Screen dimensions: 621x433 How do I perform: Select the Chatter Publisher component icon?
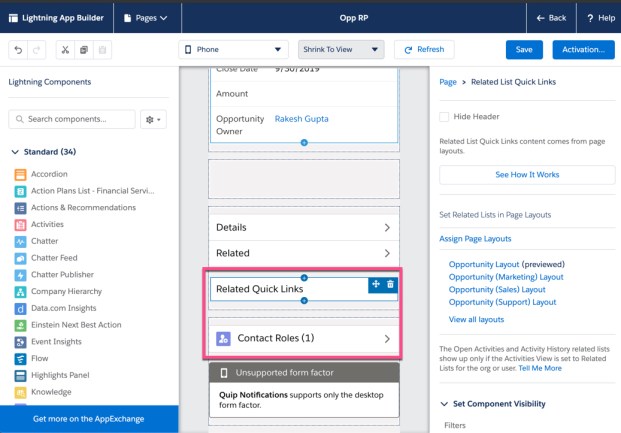20,275
